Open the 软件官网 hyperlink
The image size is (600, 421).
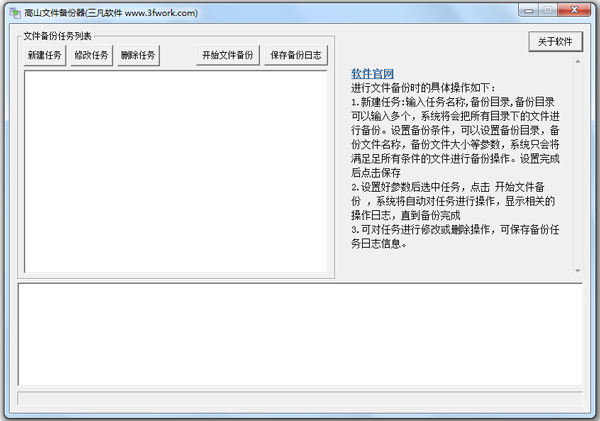pos(372,74)
